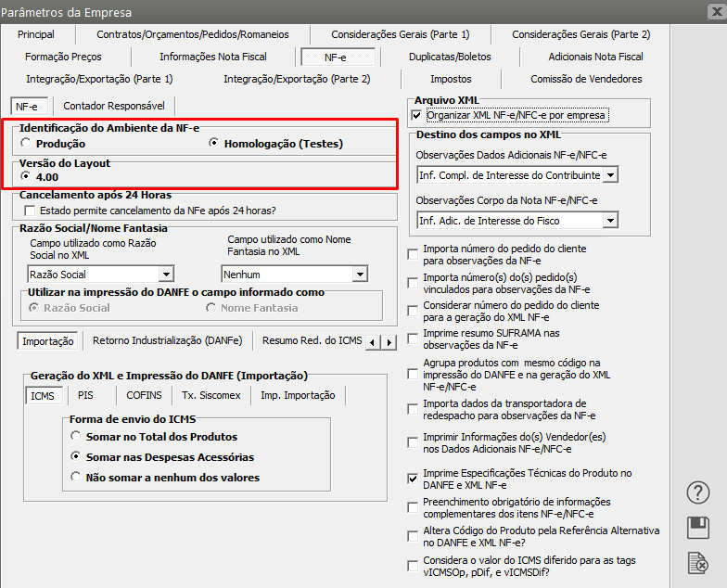This screenshot has height=588, width=727.
Task: Select layout version 4.00
Action: (x=26, y=176)
